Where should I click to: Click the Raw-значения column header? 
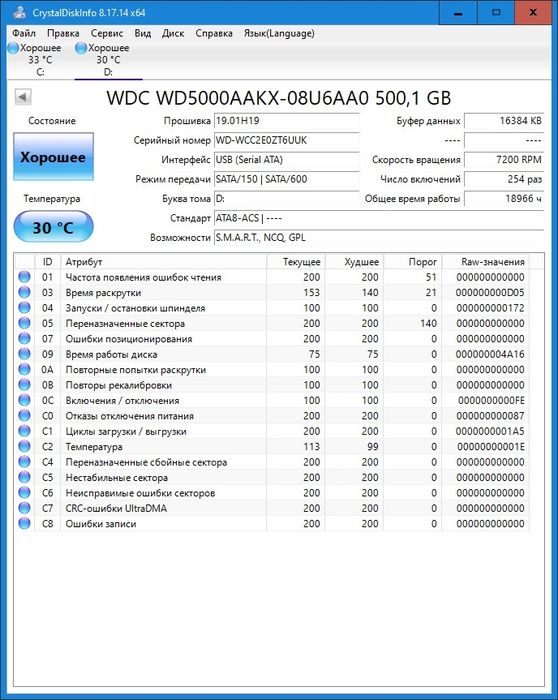click(486, 262)
